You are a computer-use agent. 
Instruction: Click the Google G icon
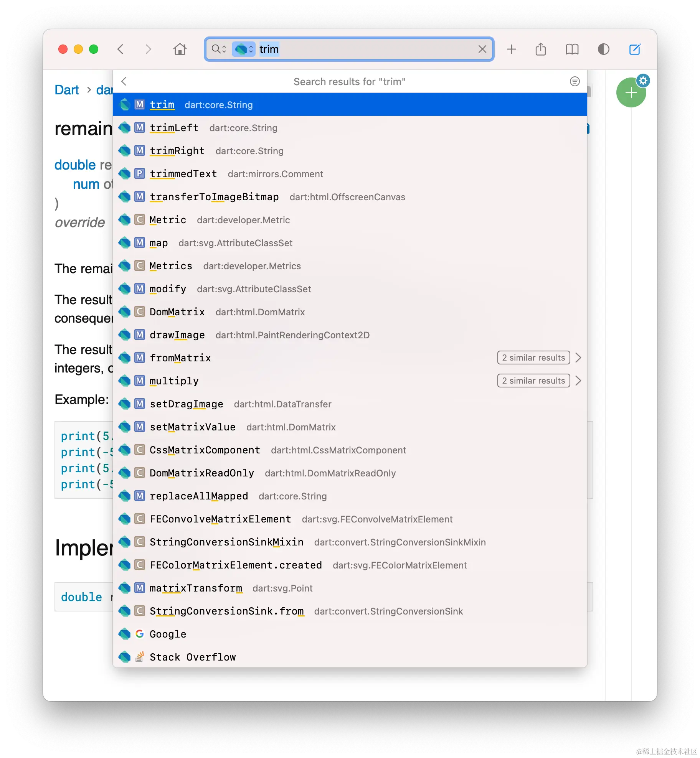(x=140, y=634)
